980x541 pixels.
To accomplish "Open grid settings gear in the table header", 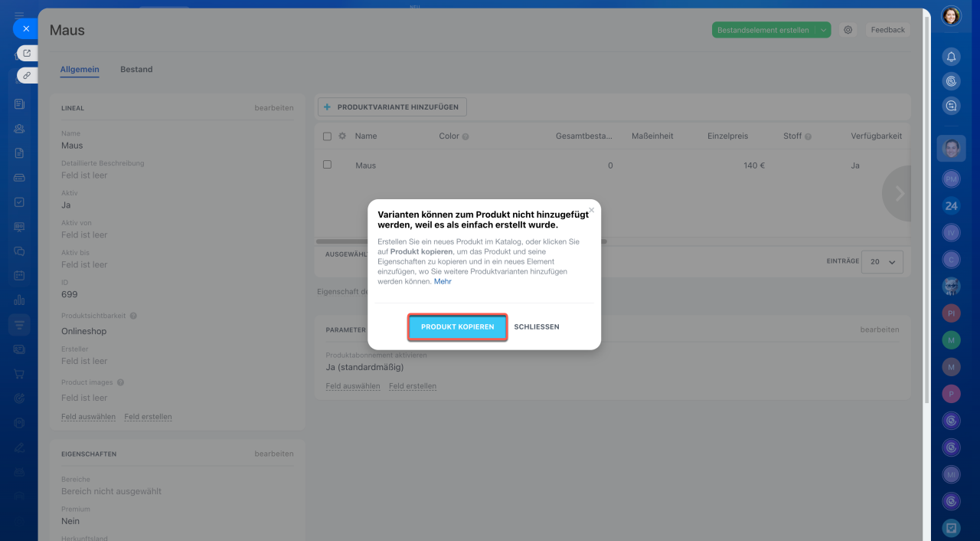I will coord(342,136).
